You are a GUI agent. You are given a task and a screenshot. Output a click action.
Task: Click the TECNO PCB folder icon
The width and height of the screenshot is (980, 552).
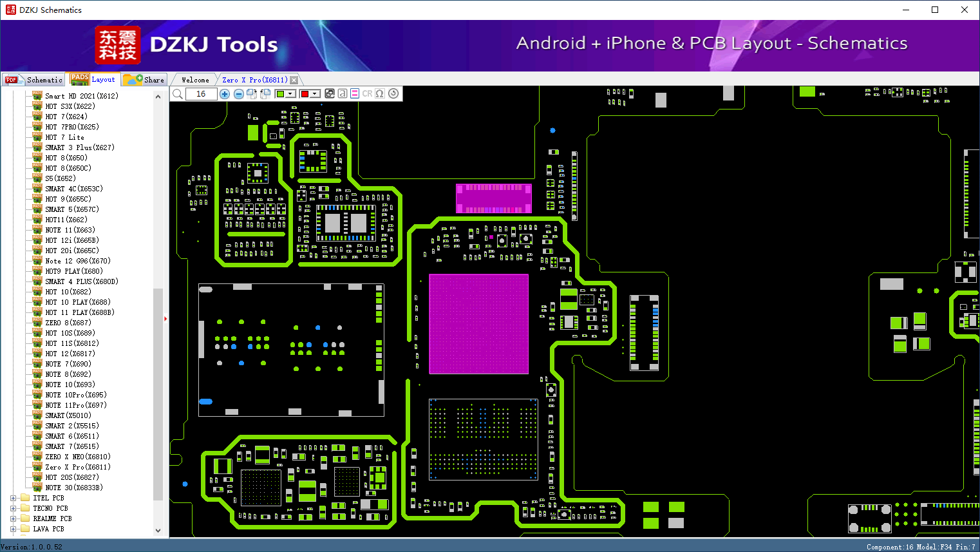(25, 508)
